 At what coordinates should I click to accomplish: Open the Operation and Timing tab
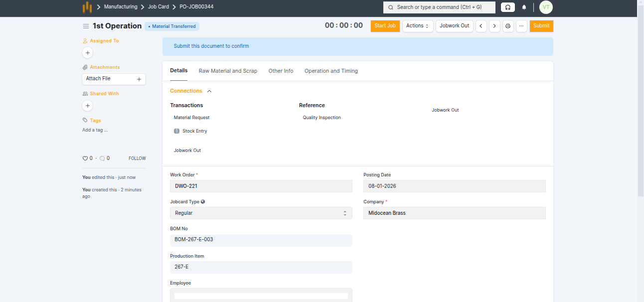coord(331,71)
